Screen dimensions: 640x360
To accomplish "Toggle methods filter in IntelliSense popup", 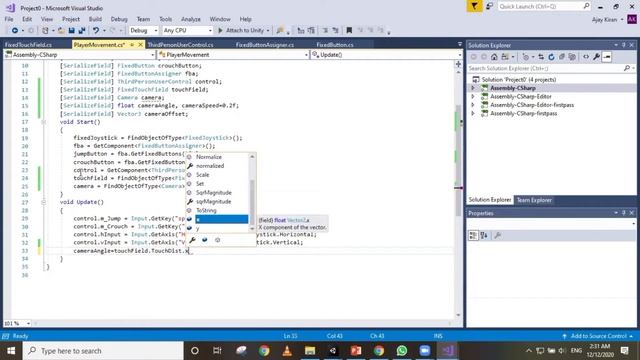I will click(218, 240).
